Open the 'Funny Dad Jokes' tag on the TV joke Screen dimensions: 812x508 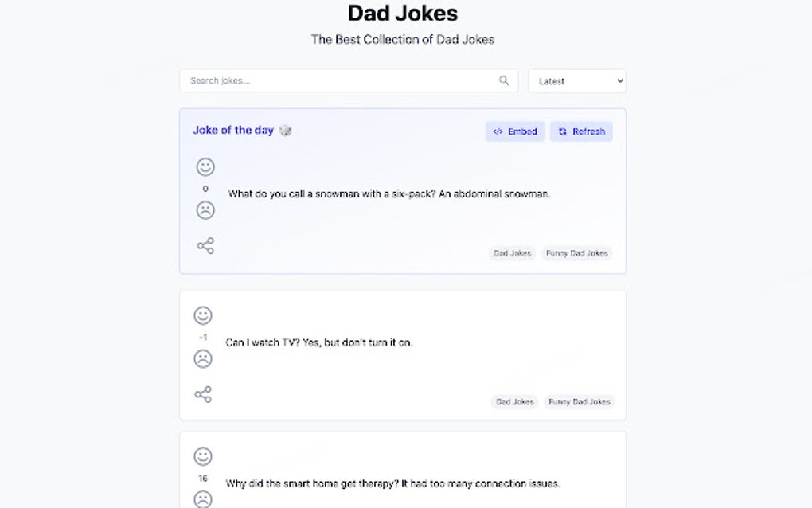[x=578, y=402]
